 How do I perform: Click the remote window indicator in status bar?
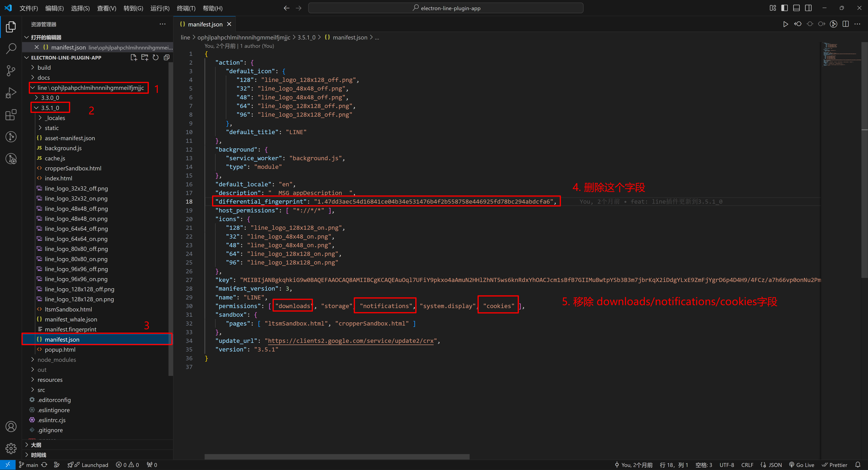tap(7, 465)
